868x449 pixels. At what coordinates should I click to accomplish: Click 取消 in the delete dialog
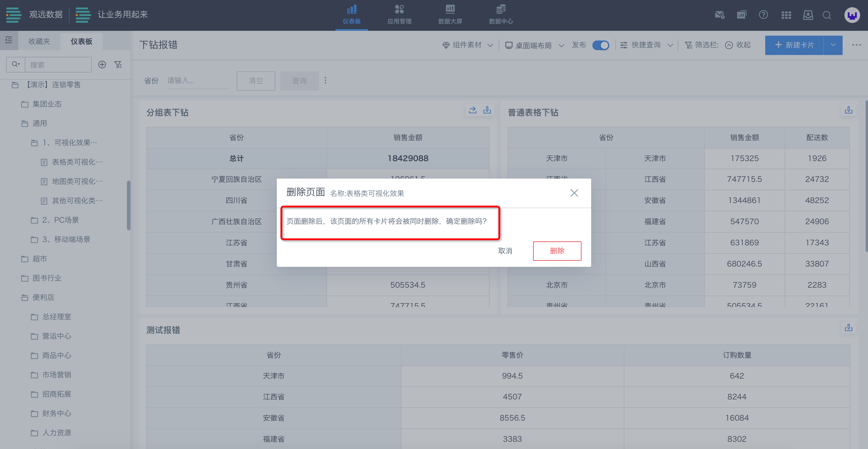point(505,251)
